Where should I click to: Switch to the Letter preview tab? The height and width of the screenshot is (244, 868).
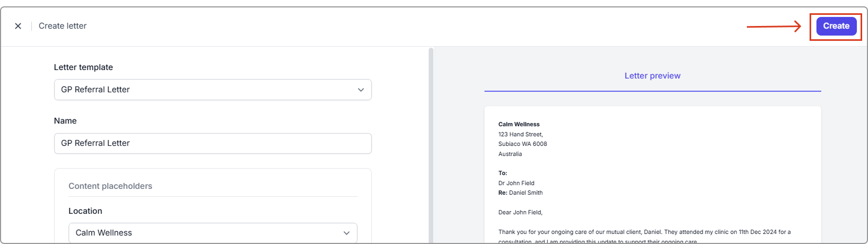[652, 76]
